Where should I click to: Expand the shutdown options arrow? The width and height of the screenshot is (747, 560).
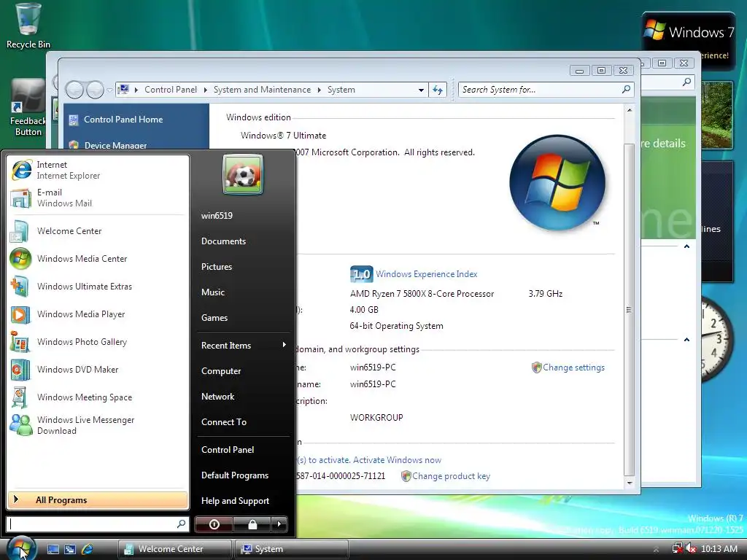click(x=279, y=524)
